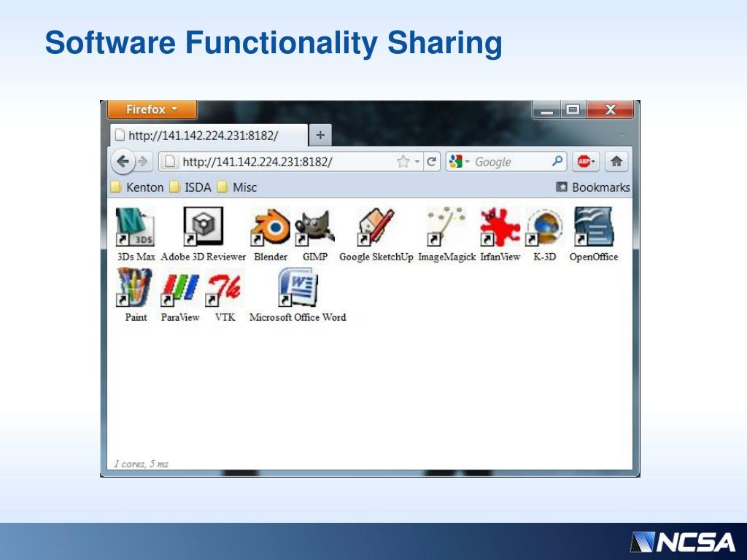Open the 3Ds Max application icon
The width and height of the screenshot is (747, 560).
coord(135,227)
